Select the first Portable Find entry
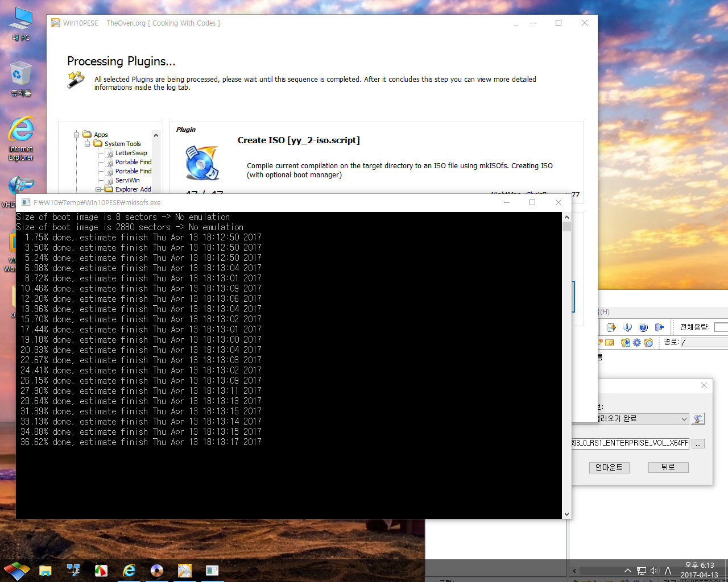 (133, 162)
